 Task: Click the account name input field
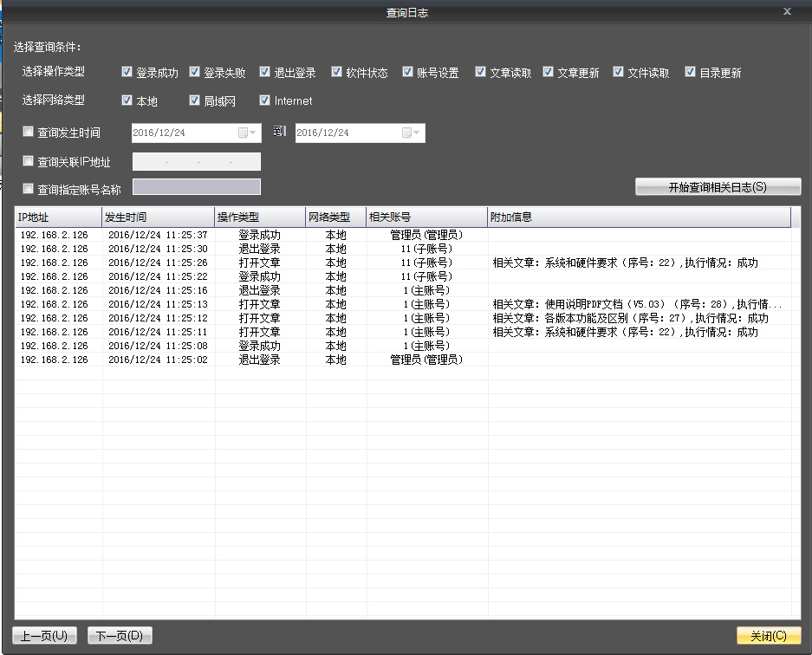pos(197,187)
